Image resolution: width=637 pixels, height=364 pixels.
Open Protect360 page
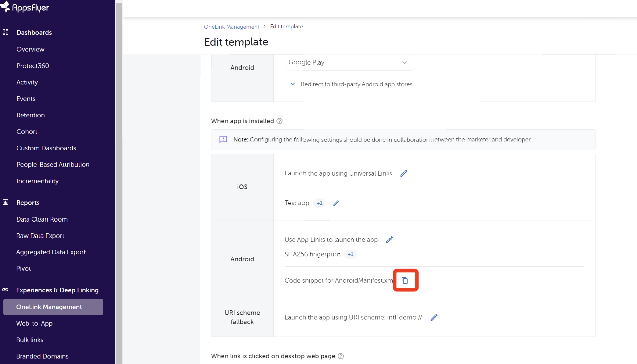tap(33, 66)
